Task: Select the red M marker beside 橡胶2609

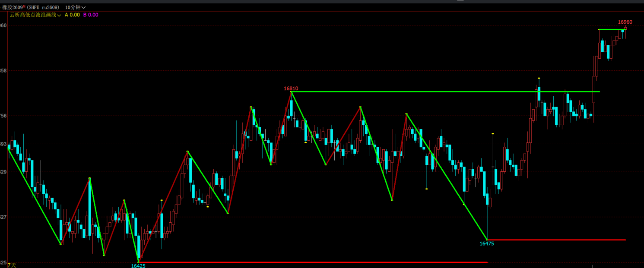Action: (x=25, y=6)
